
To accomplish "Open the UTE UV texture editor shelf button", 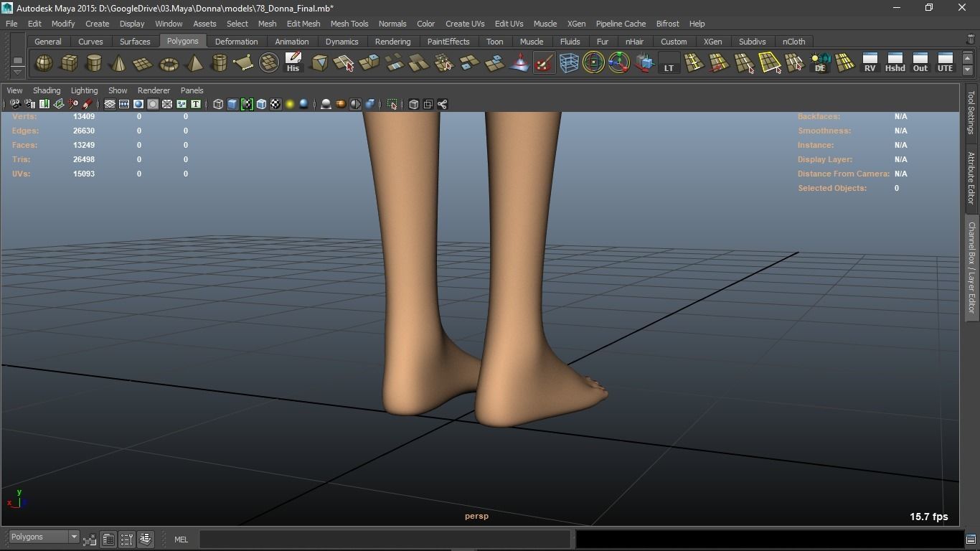I will [945, 63].
